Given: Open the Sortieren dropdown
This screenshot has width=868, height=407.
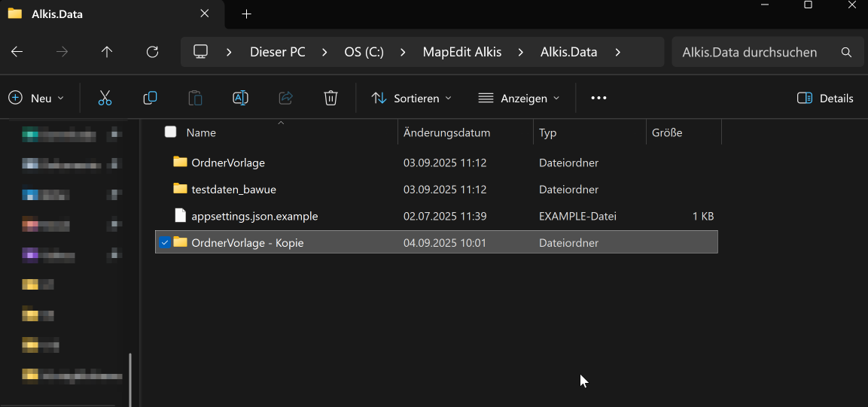Looking at the screenshot, I should pos(411,98).
